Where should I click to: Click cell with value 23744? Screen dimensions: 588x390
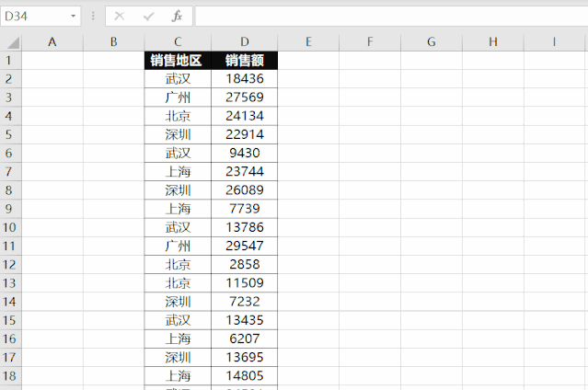tap(245, 172)
